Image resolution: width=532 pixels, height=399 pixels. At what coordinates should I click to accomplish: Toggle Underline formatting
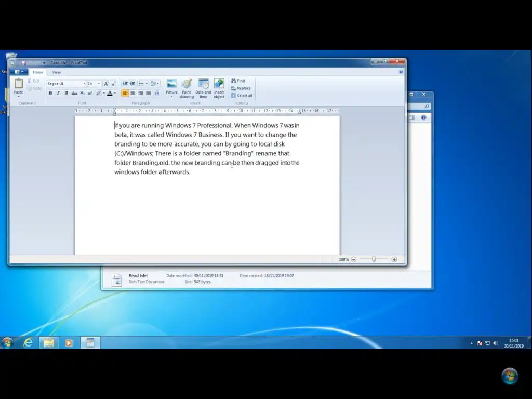pos(66,94)
